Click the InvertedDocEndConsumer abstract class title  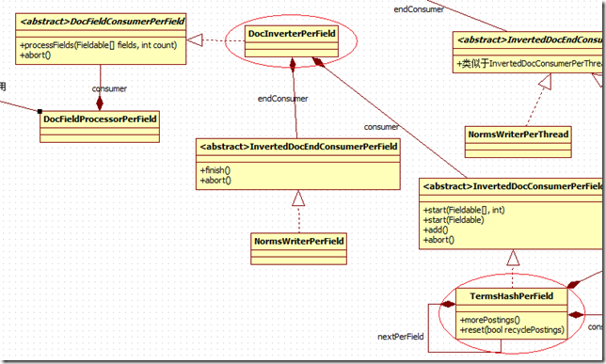click(530, 40)
